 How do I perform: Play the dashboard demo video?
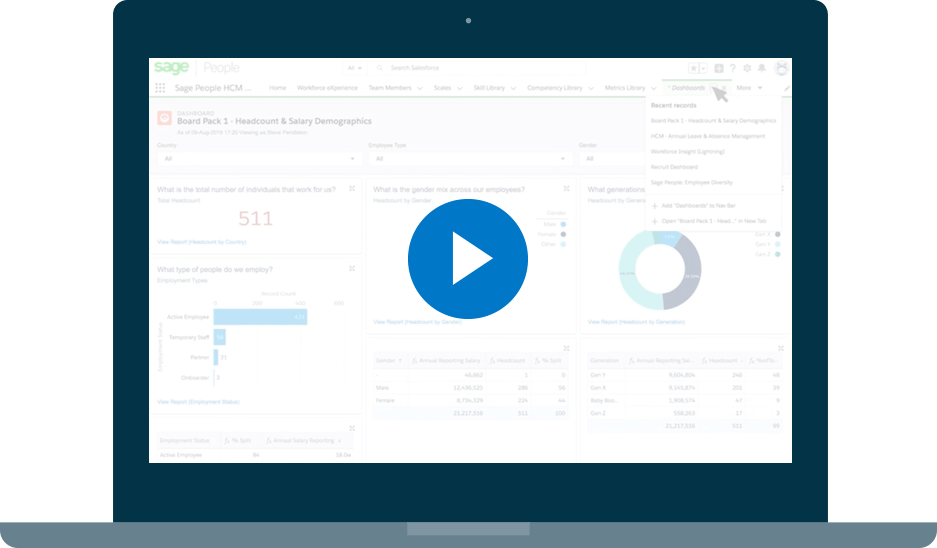click(x=468, y=260)
